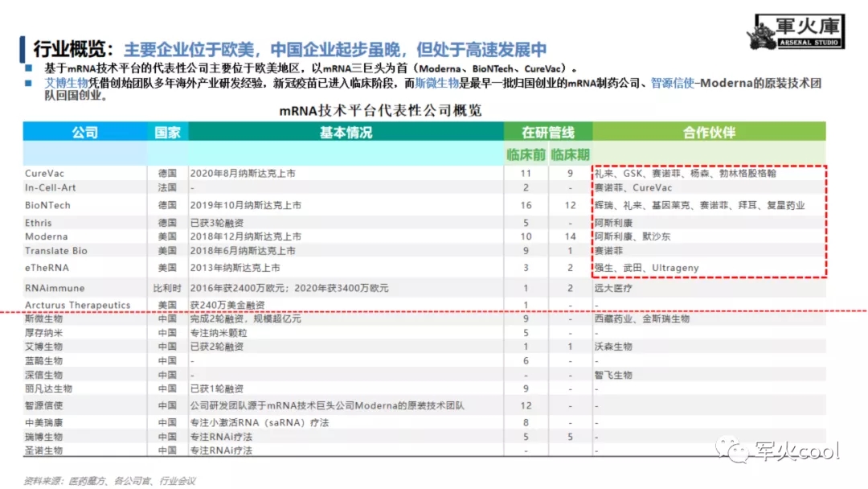Click the cell '2013年纳斯达克上市'
The width and height of the screenshot is (868, 489).
pyautogui.click(x=235, y=268)
